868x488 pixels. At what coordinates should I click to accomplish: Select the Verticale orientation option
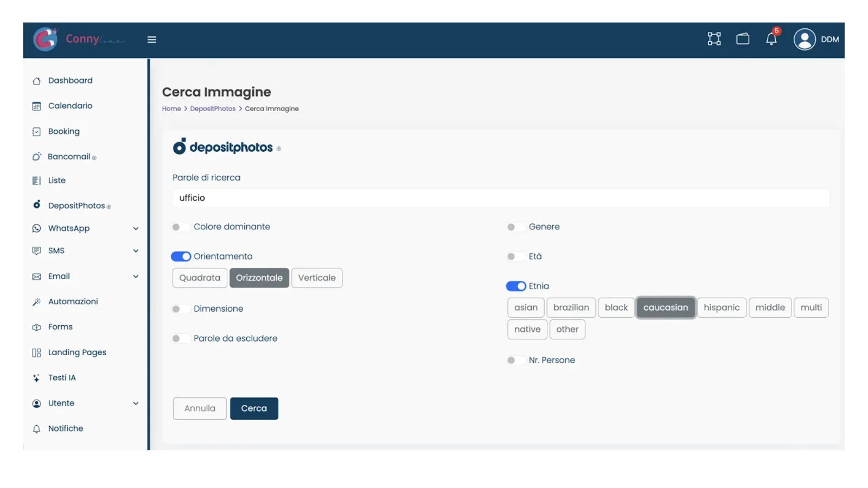(x=317, y=278)
